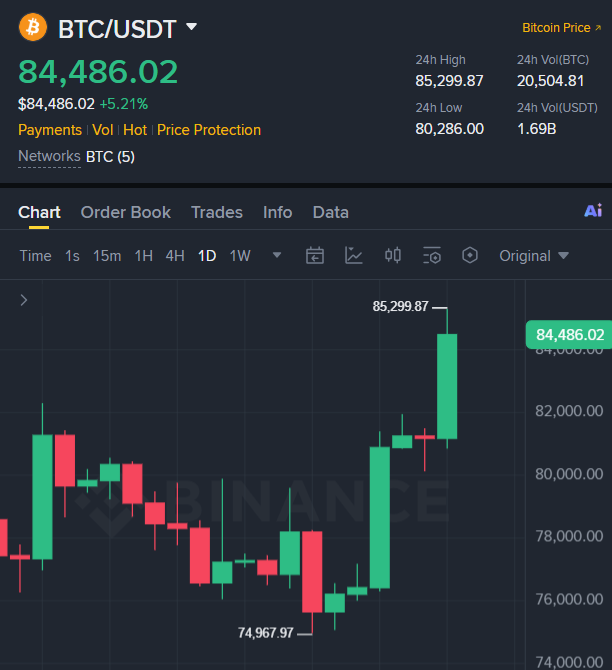Click the current price label 84,486.02 on axis
Screen dimensions: 612x670
569,335
